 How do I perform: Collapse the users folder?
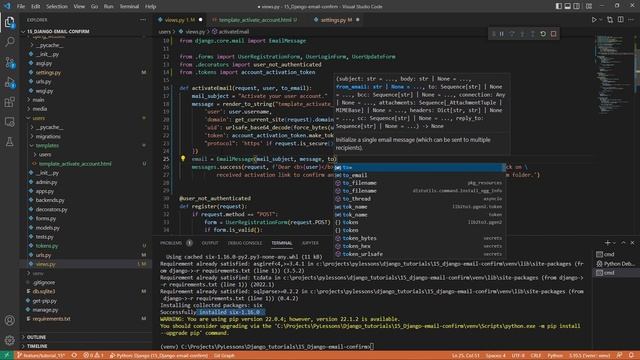click(38, 118)
